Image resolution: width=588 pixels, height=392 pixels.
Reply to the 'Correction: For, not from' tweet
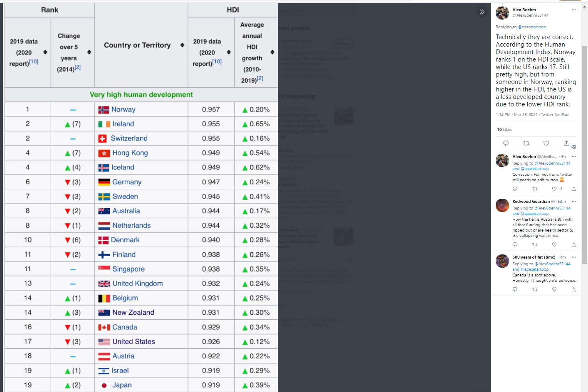515,189
